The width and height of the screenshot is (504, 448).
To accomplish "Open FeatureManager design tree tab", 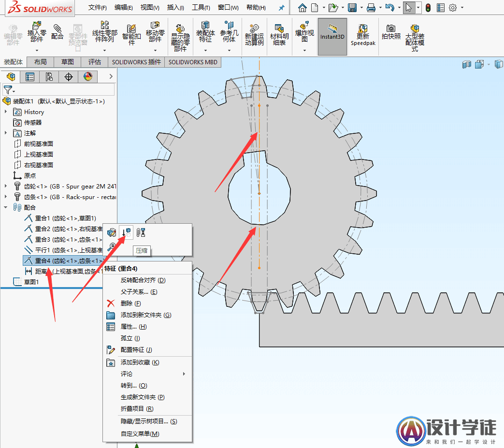I will click(x=11, y=77).
